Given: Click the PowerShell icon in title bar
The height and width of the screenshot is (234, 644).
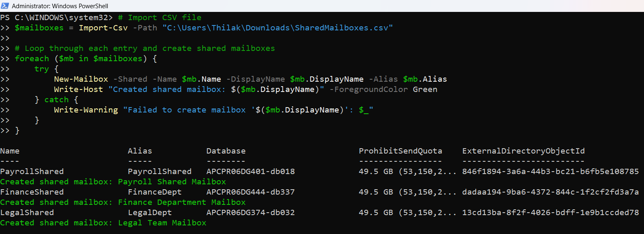Looking at the screenshot, I should coord(5,6).
